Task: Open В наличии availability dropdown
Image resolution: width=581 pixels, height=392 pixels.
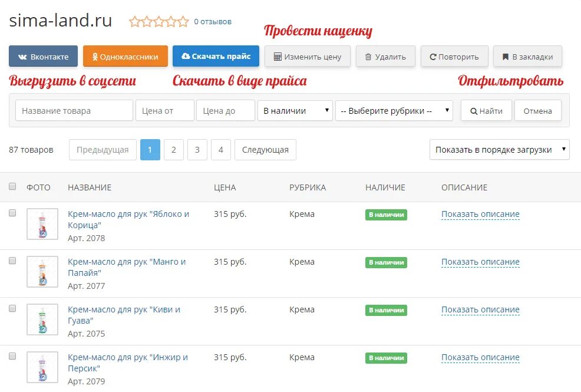Action: [295, 110]
